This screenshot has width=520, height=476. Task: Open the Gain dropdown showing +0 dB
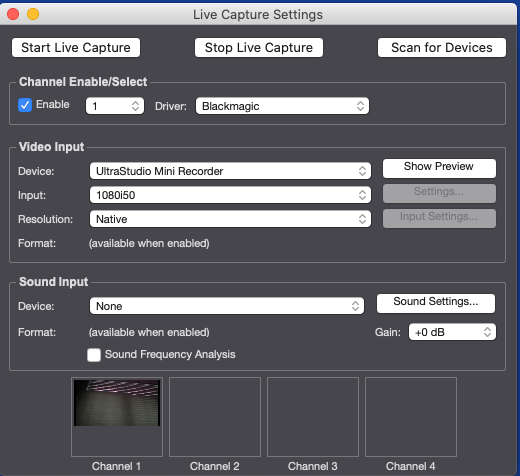click(452, 332)
